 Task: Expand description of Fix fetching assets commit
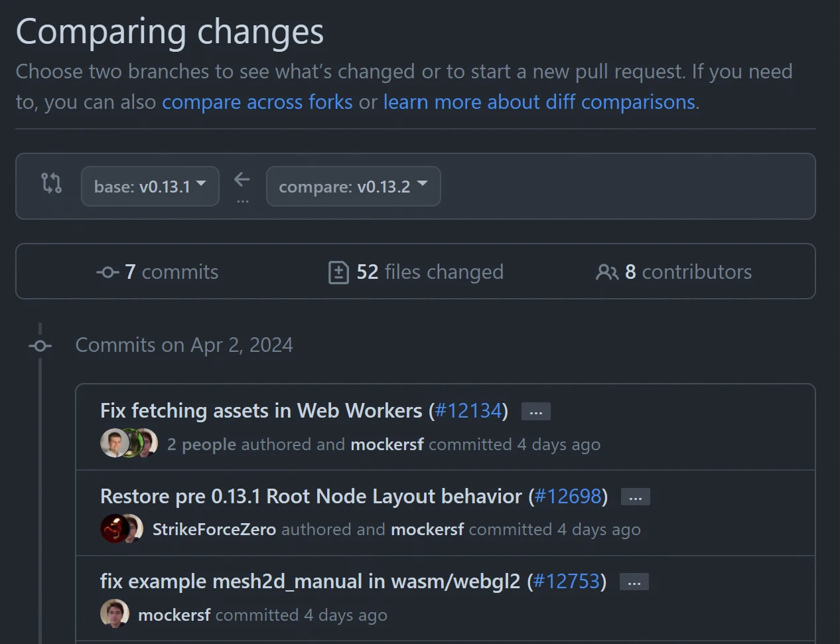click(x=535, y=412)
